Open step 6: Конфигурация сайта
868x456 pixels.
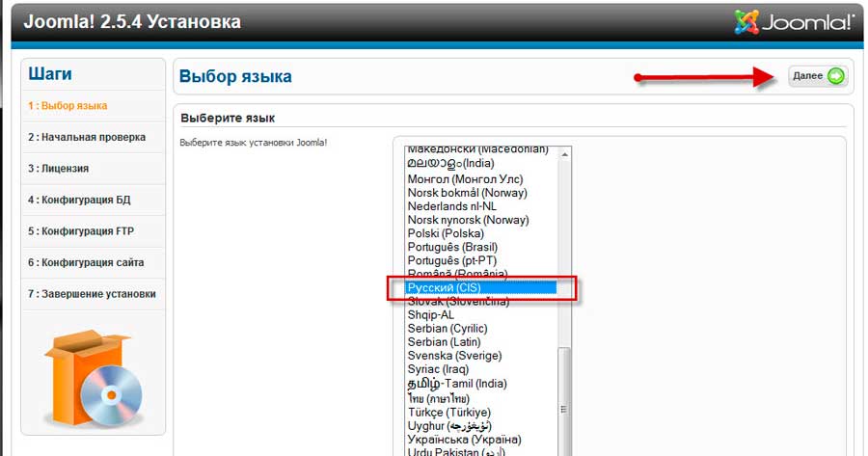(86, 262)
